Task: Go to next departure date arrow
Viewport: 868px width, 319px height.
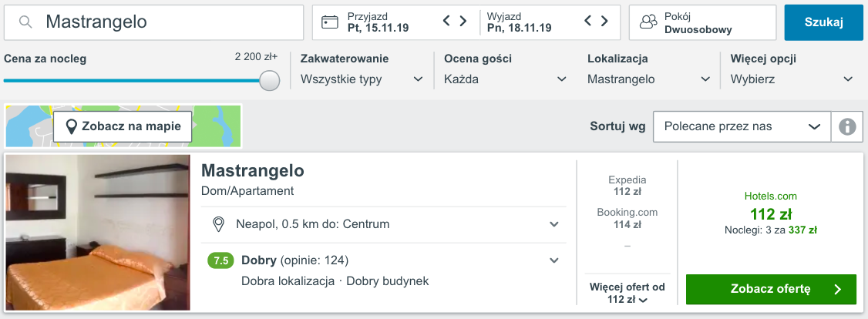Action: (604, 22)
